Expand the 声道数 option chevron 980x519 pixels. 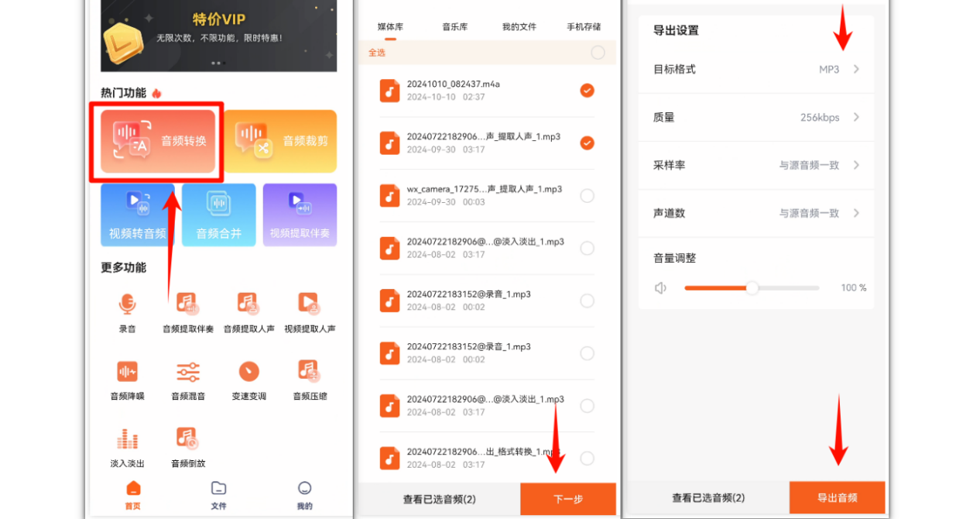click(x=856, y=213)
